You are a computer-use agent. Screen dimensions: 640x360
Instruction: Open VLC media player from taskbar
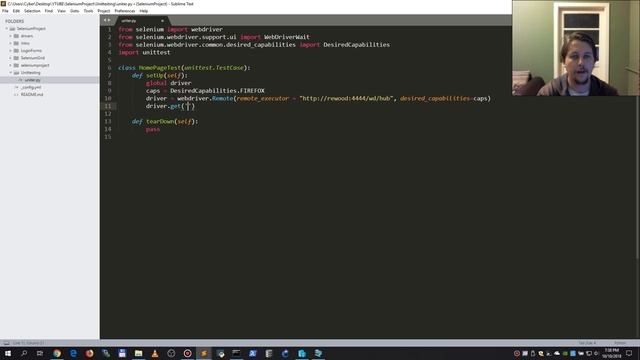pos(155,353)
